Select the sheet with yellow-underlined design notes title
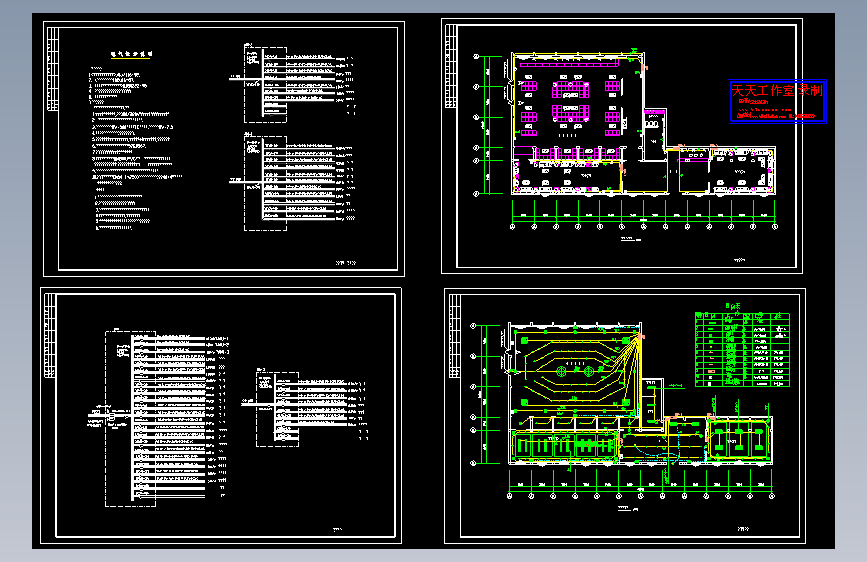This screenshot has height=562, width=867. pyautogui.click(x=224, y=149)
